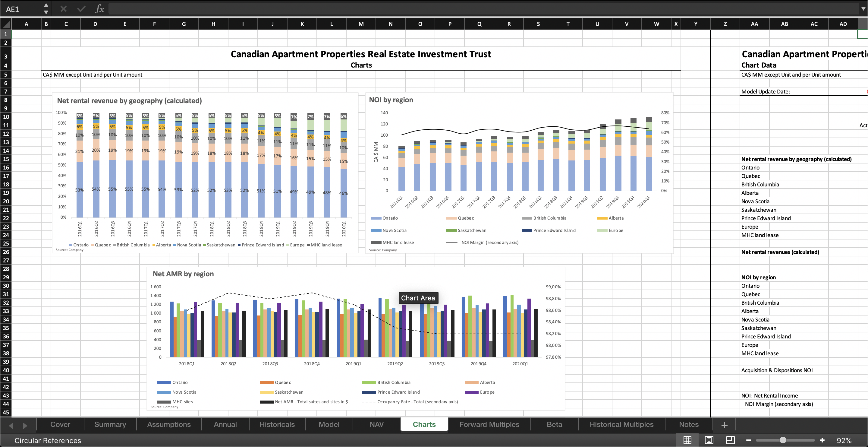Select Net rental revenues (calculated) cell
The height and width of the screenshot is (447, 868).
(780, 252)
